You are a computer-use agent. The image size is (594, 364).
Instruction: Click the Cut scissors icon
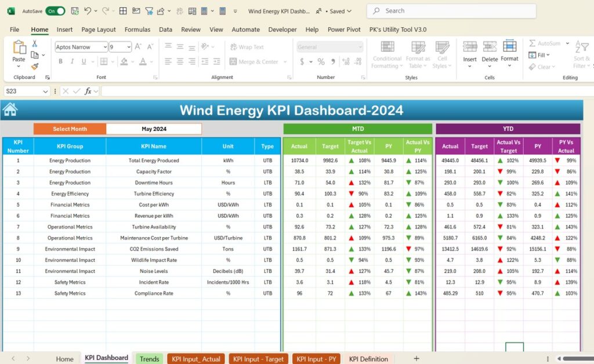click(x=34, y=43)
